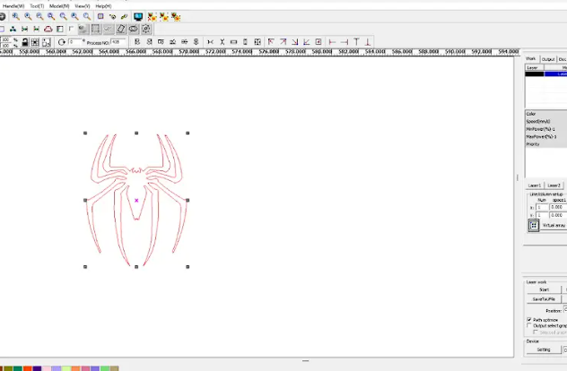Image resolution: width=567 pixels, height=371 pixels.
Task: Click the X Num array input
Action: 542,207
